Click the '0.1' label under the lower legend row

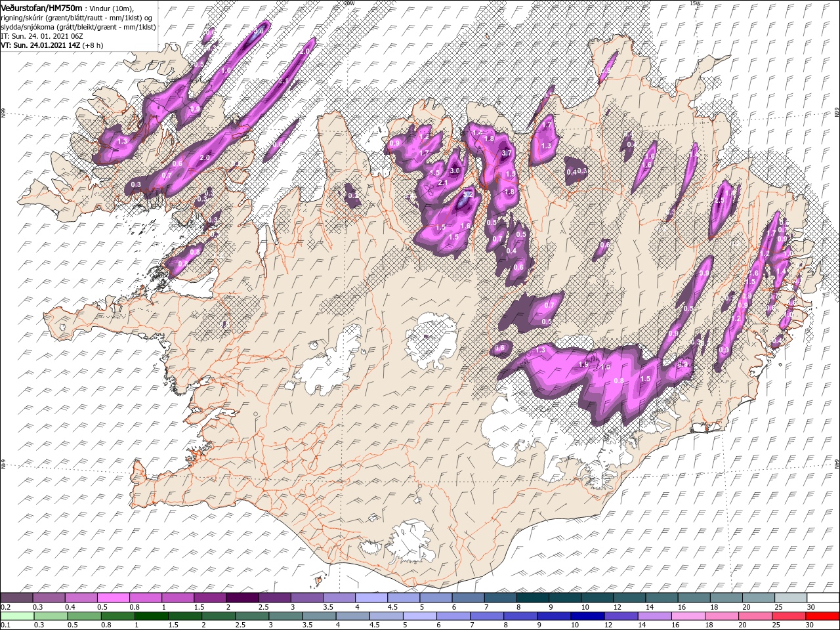point(5,625)
